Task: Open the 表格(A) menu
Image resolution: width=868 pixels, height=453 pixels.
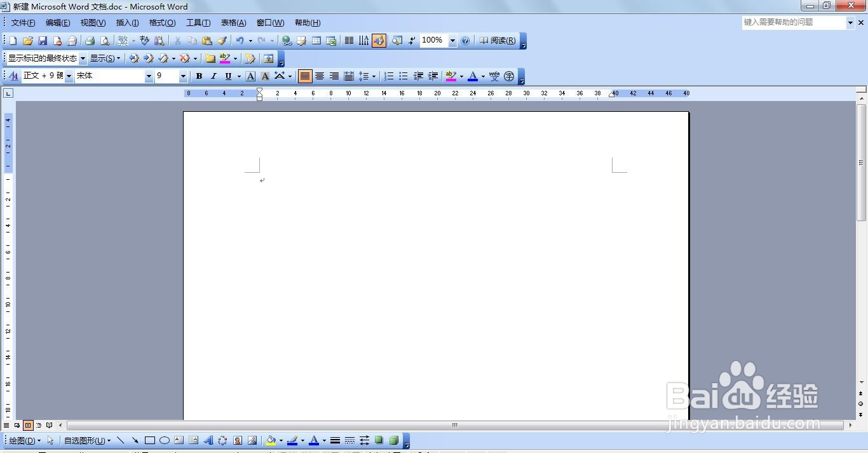Action: [x=233, y=23]
